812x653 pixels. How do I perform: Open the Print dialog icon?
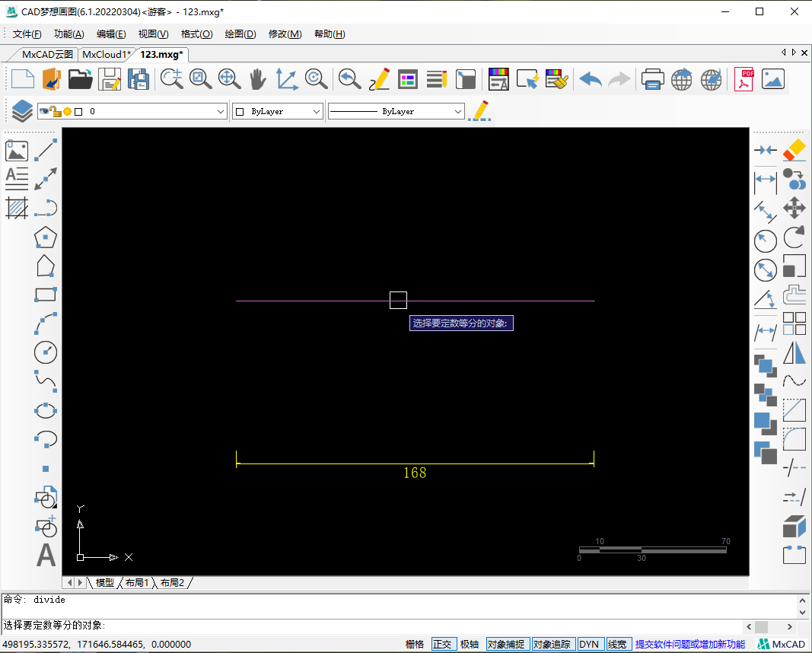(652, 79)
